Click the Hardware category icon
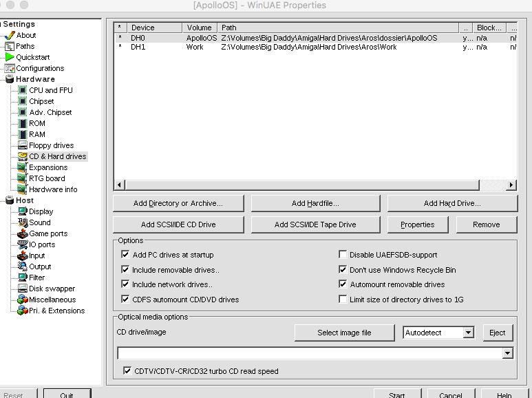Screen dimensions: 532x398 pos(10,79)
